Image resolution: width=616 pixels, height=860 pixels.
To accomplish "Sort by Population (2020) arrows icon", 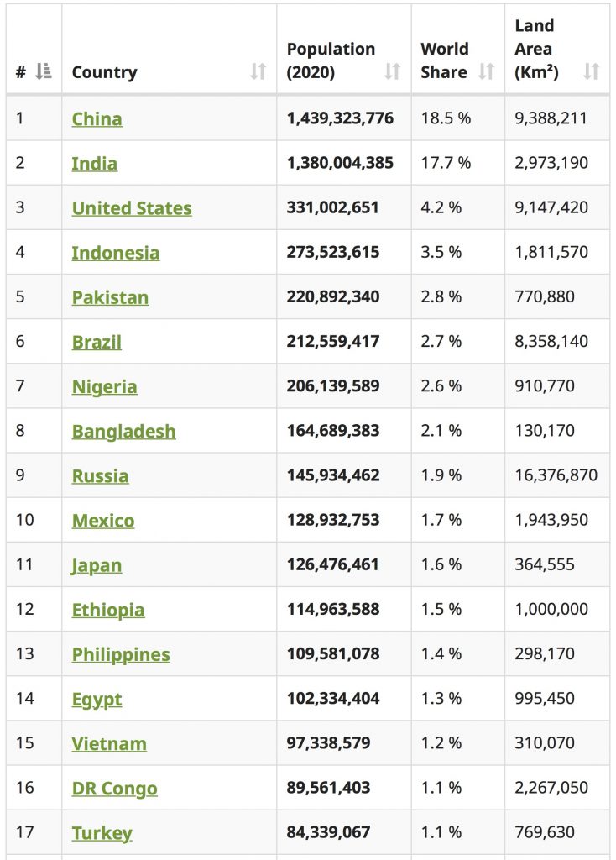I will click(x=392, y=72).
